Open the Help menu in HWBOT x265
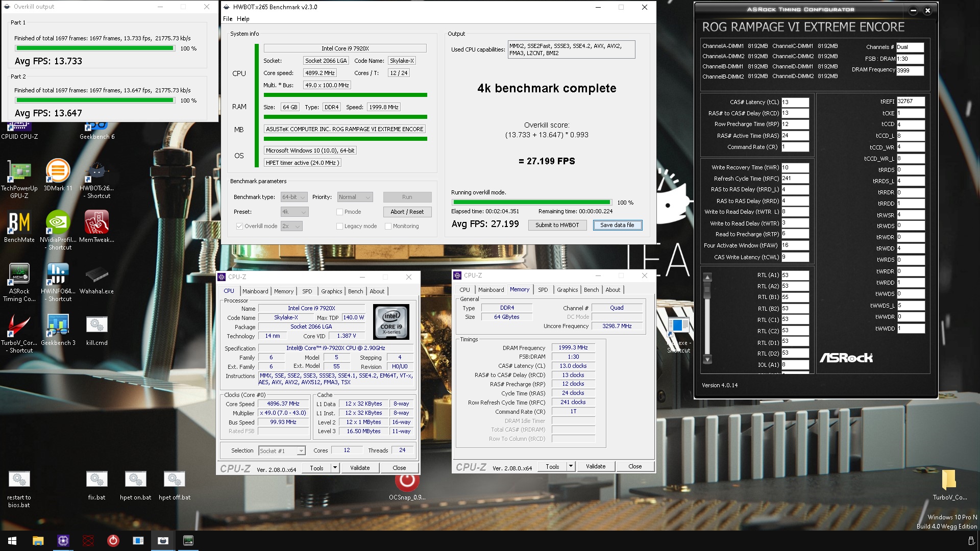This screenshot has height=551, width=980. (243, 19)
